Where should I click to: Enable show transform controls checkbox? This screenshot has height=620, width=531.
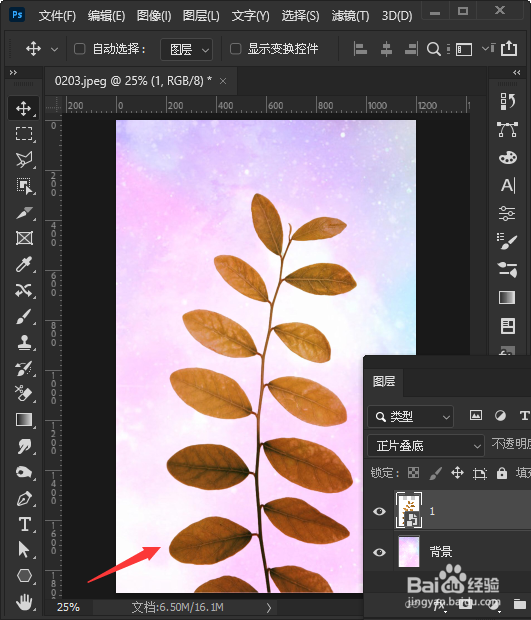point(235,49)
